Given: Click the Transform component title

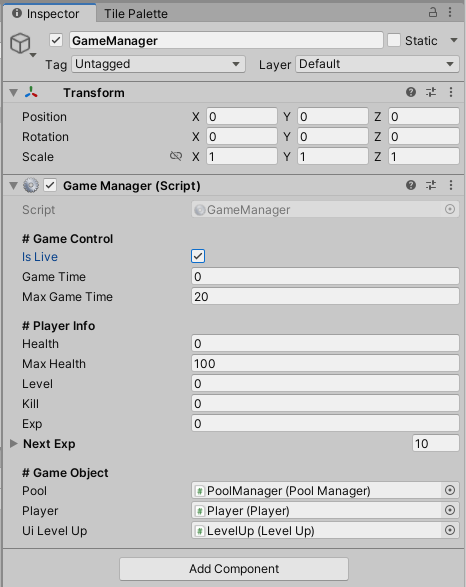Looking at the screenshot, I should (x=94, y=92).
